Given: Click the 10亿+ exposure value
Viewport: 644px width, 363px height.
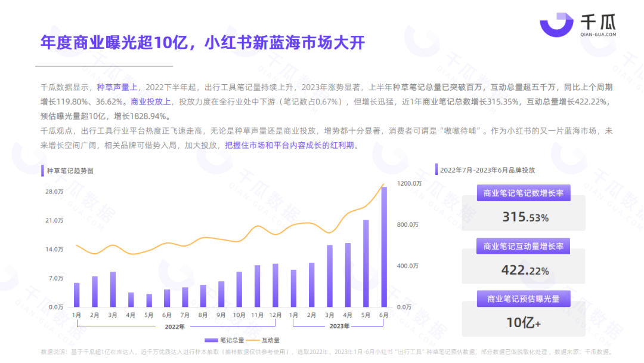Looking at the screenshot, I should pyautogui.click(x=524, y=323).
